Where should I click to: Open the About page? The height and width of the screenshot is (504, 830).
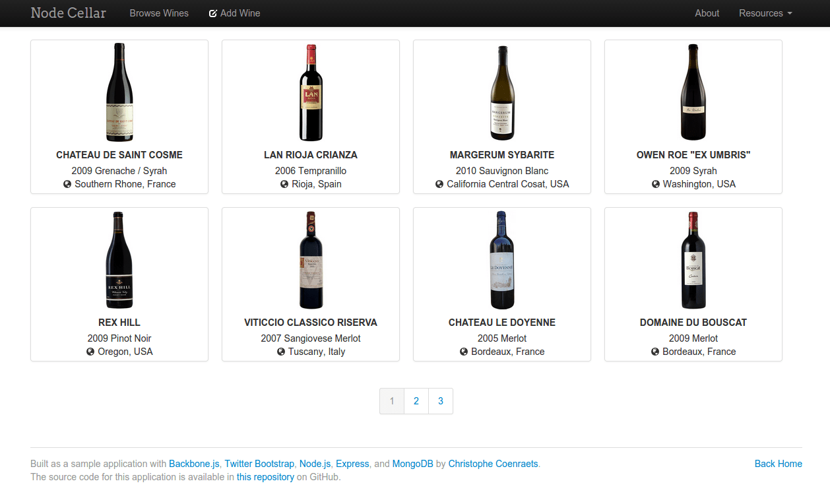coord(707,13)
